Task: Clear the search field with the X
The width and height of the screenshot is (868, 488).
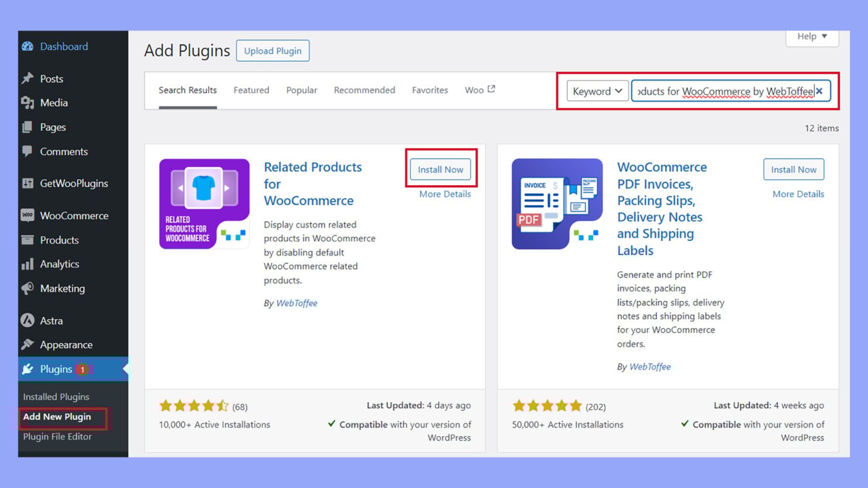Action: (x=820, y=91)
